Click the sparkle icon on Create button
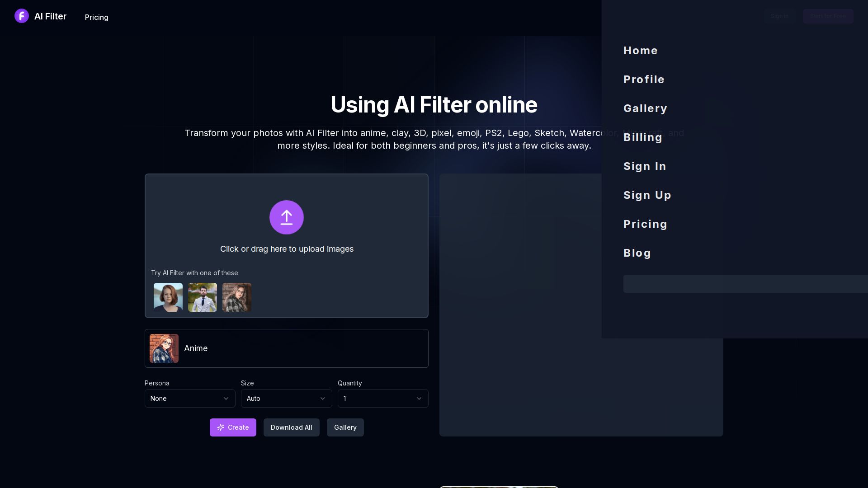This screenshot has width=868, height=488. [221, 427]
